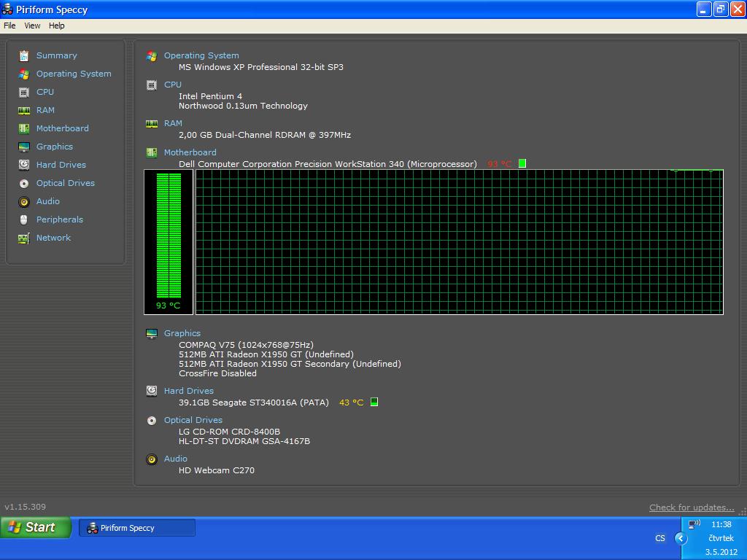Click the 93 °C temperature bar gauge
747x560 pixels.
point(169,242)
